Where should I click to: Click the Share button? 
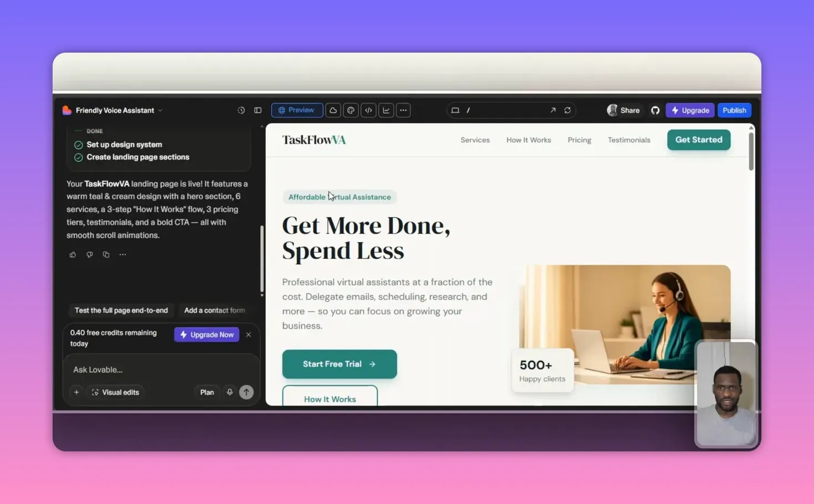tap(624, 110)
